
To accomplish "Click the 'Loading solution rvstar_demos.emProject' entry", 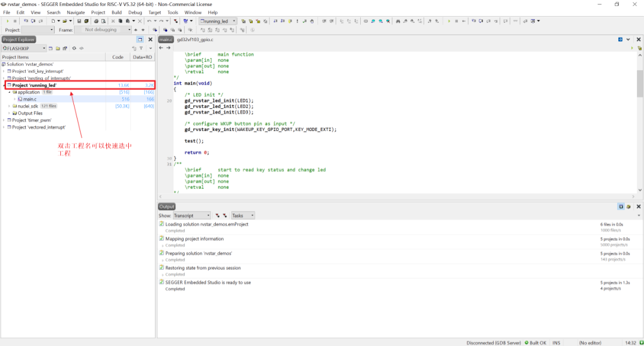I will pyautogui.click(x=206, y=225).
